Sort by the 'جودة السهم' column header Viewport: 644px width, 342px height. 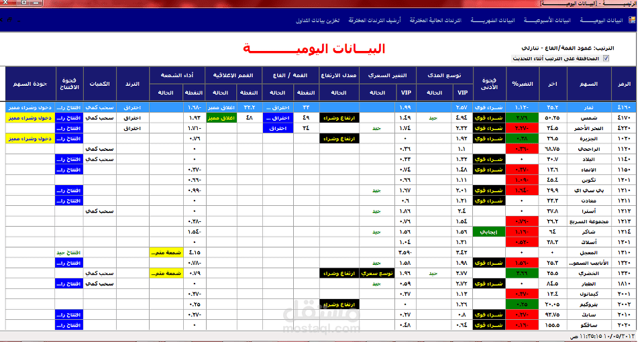coord(30,84)
